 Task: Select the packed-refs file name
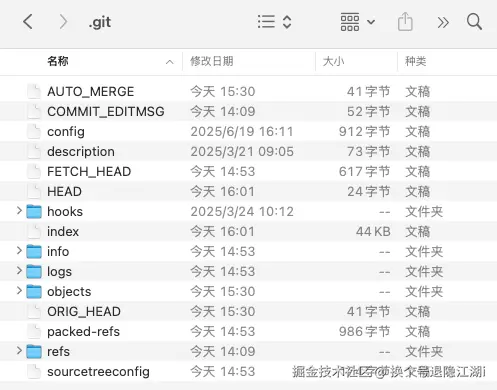click(x=83, y=332)
